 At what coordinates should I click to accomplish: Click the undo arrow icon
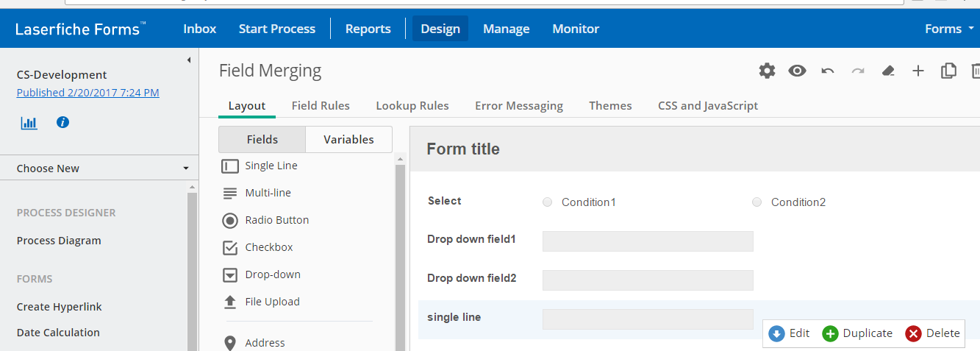point(828,71)
